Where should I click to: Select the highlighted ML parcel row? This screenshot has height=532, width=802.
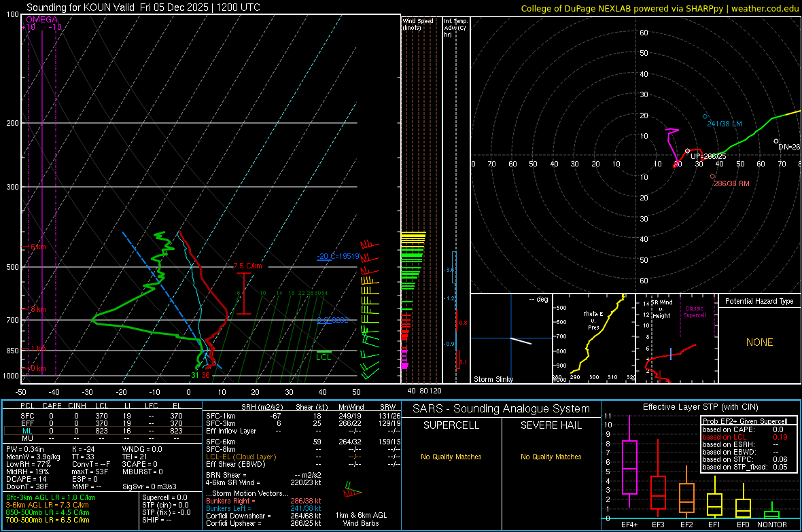(101, 431)
